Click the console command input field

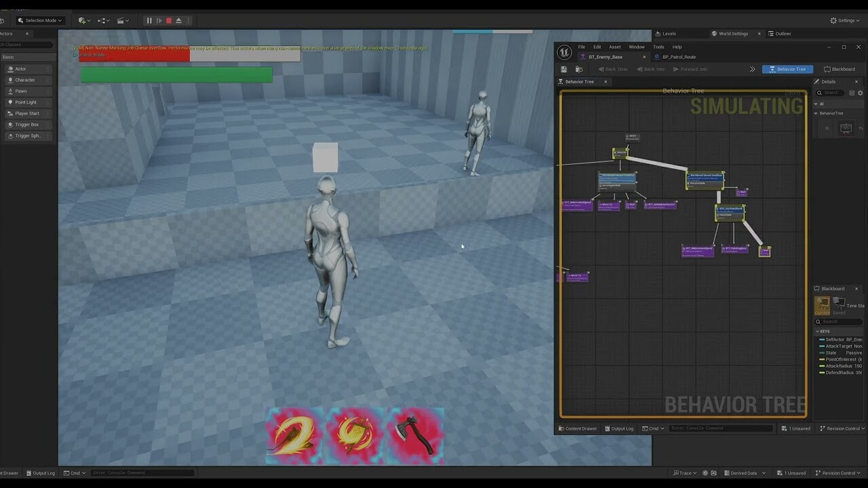click(x=721, y=428)
